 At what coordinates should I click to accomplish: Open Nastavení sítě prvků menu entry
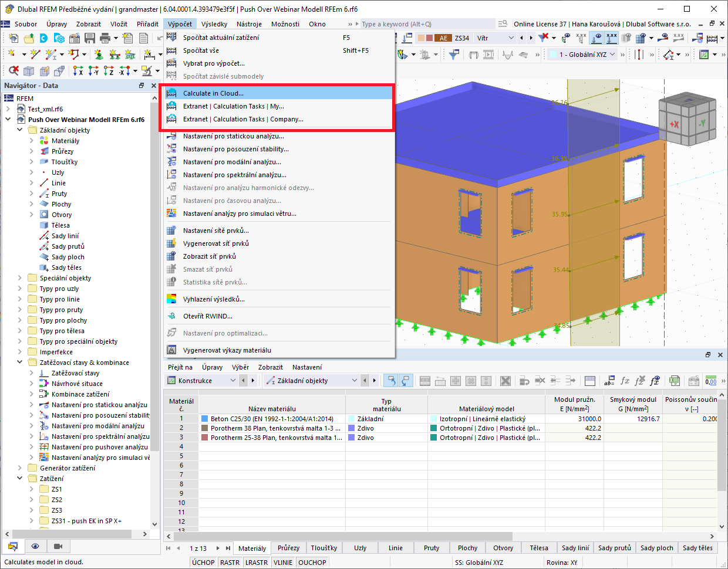278,231
